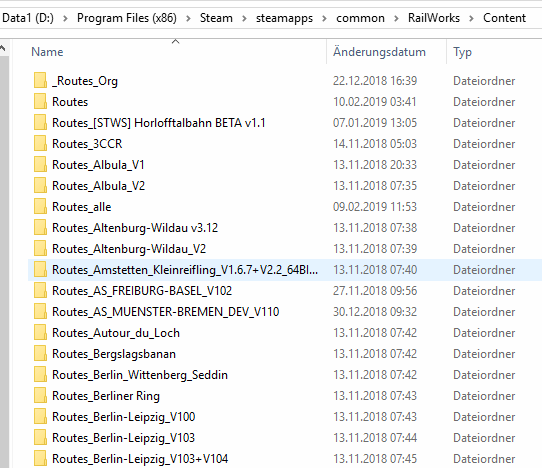Click date 07.01.2019 13:05

point(375,123)
